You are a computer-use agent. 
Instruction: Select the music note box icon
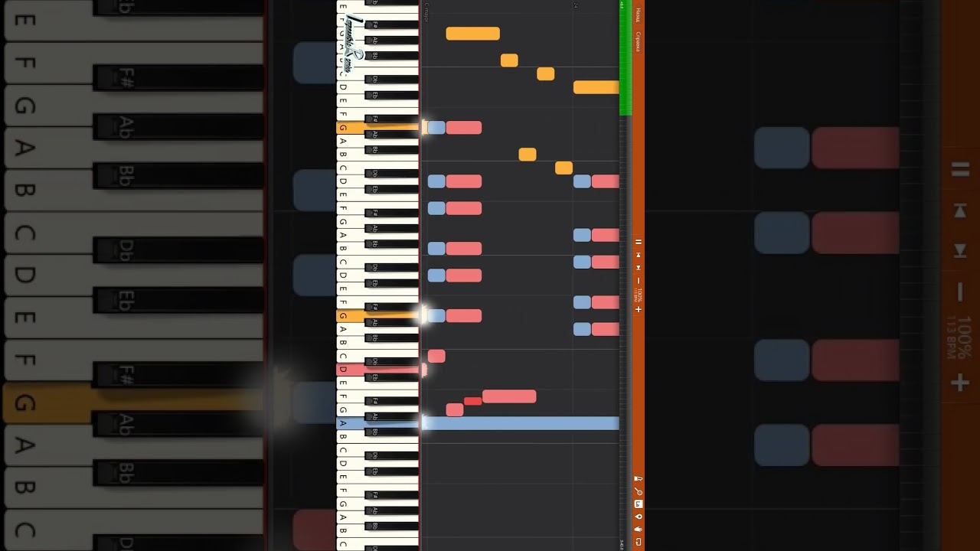tap(639, 504)
